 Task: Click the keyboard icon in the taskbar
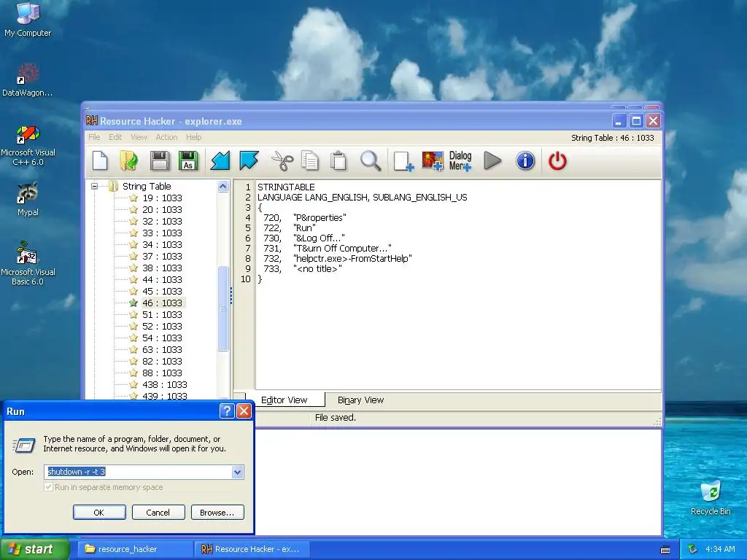click(x=665, y=550)
